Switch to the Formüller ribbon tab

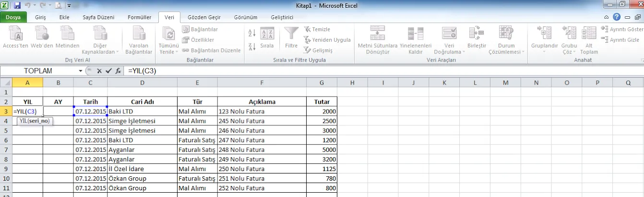click(140, 17)
